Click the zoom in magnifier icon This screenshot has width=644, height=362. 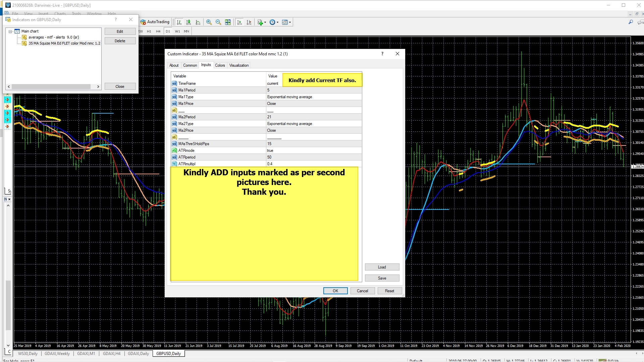tap(209, 22)
